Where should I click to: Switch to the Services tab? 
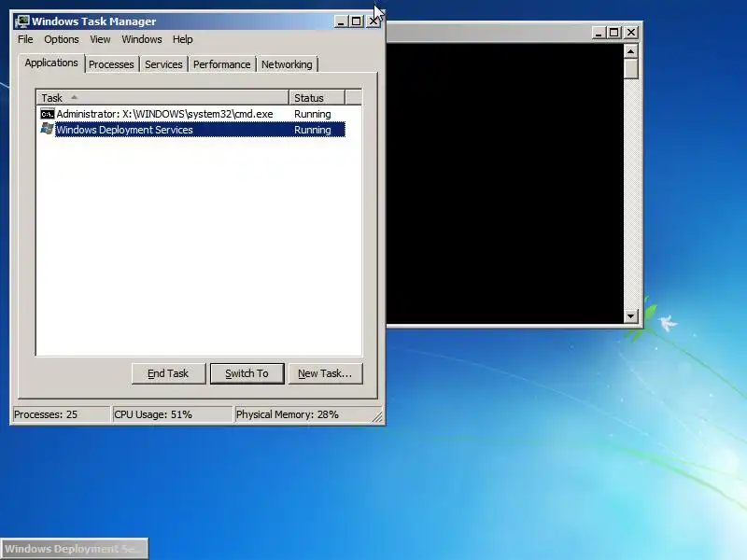pos(163,64)
